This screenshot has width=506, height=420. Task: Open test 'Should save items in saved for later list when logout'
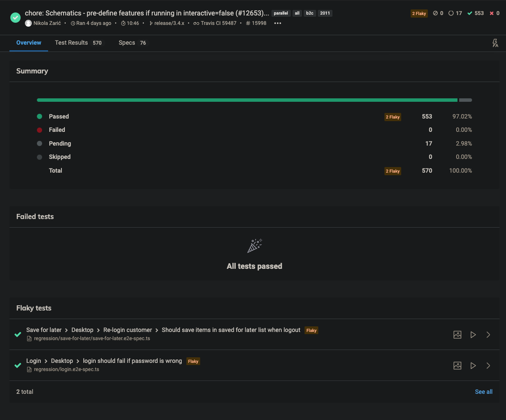231,330
